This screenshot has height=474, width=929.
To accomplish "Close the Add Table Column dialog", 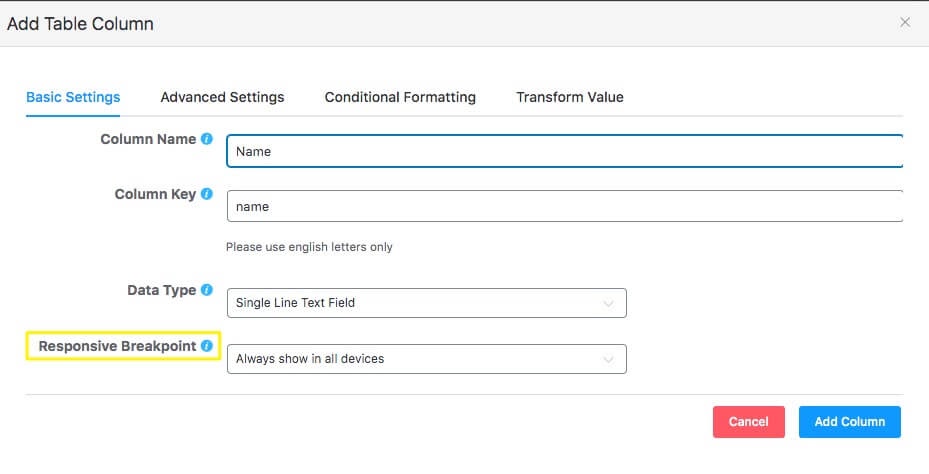I will [905, 23].
